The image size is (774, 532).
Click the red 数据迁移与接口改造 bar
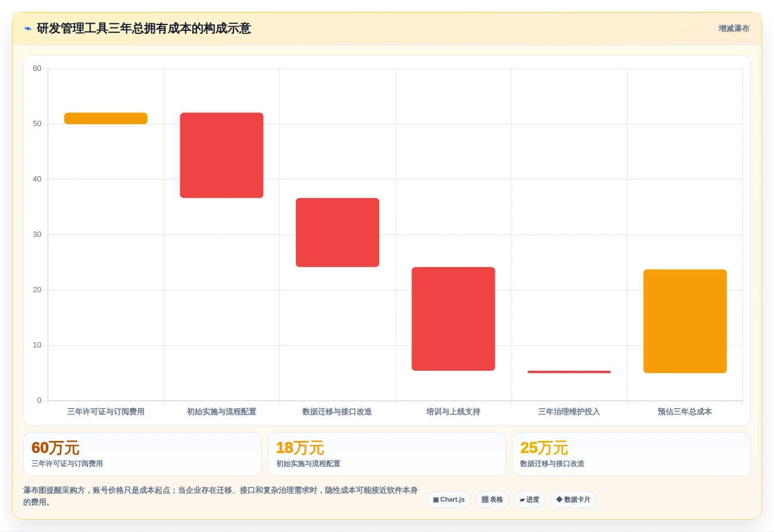pos(338,233)
